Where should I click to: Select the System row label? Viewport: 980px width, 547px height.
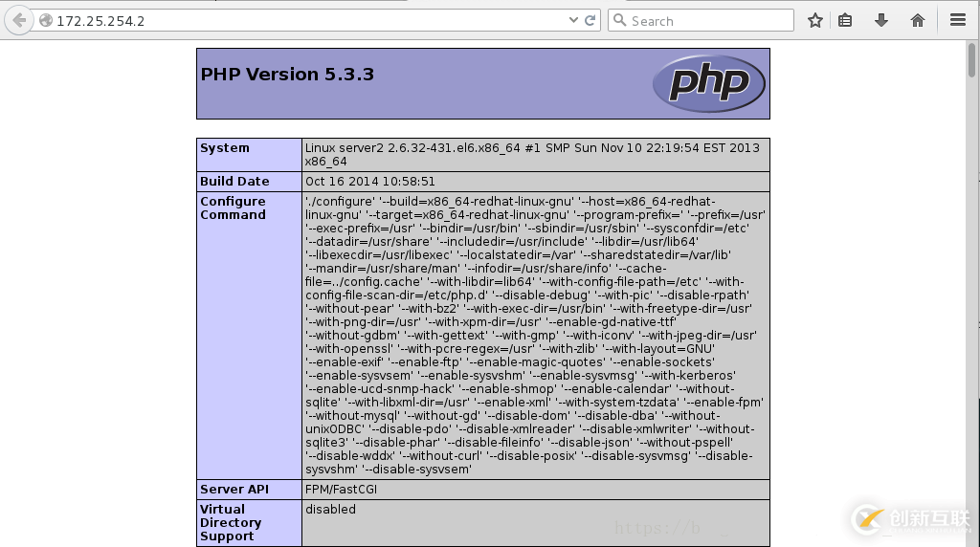pos(224,148)
